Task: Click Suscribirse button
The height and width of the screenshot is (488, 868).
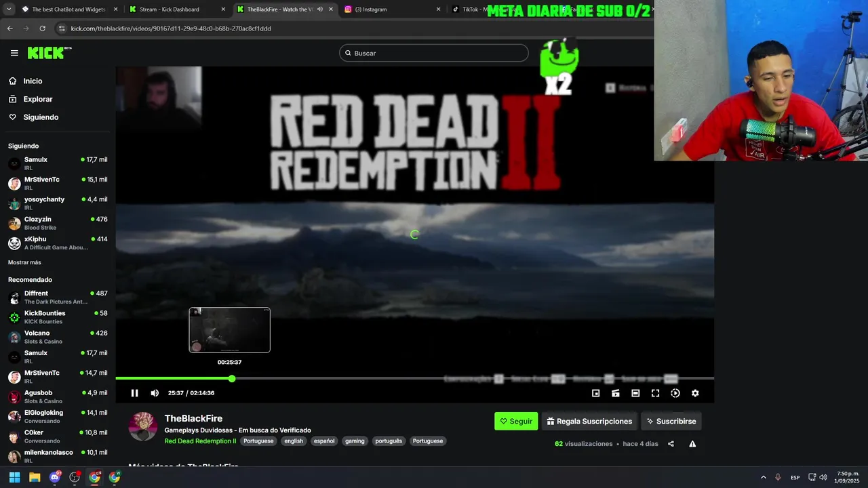Action: tap(671, 421)
